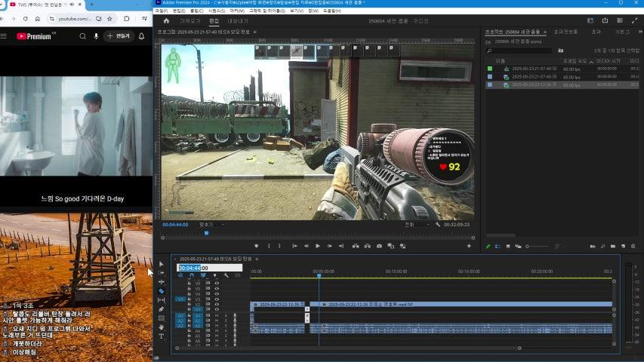Open Project panel tab menu
This screenshot has height=362, width=644.
click(x=545, y=32)
